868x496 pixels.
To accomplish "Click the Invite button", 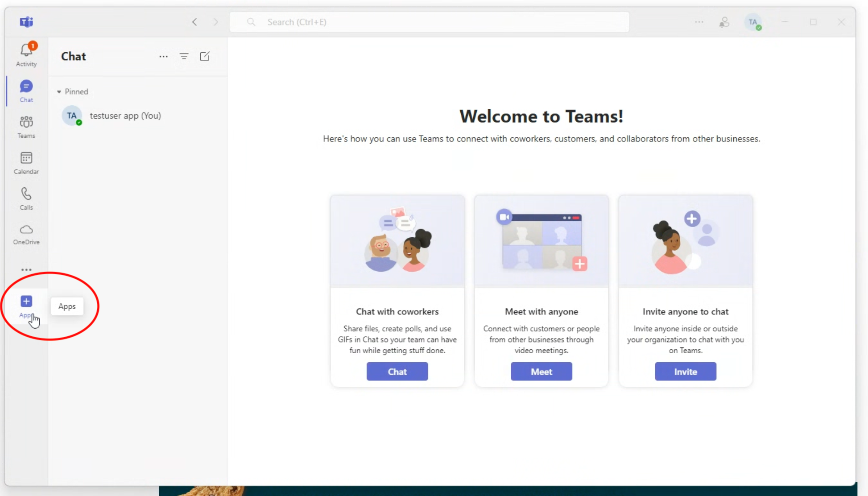I will click(686, 372).
